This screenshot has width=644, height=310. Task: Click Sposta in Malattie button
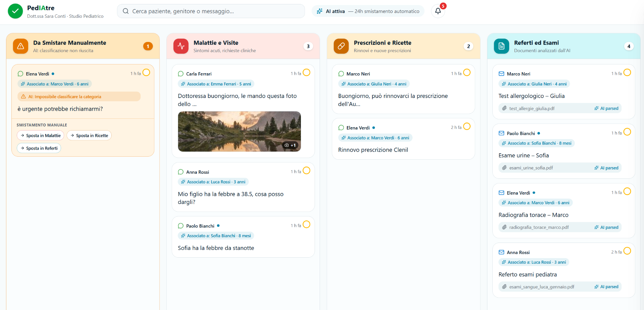pyautogui.click(x=41, y=136)
